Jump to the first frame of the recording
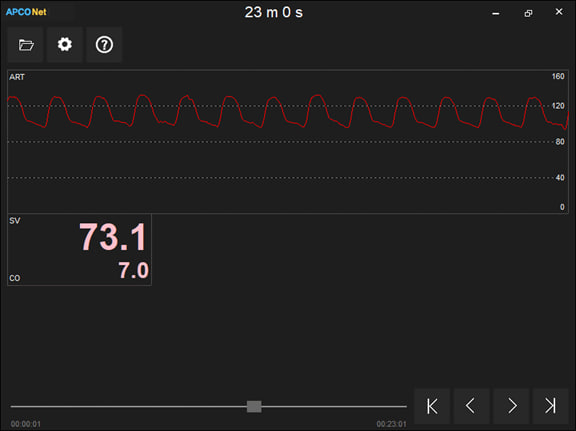The width and height of the screenshot is (576, 431). [432, 406]
